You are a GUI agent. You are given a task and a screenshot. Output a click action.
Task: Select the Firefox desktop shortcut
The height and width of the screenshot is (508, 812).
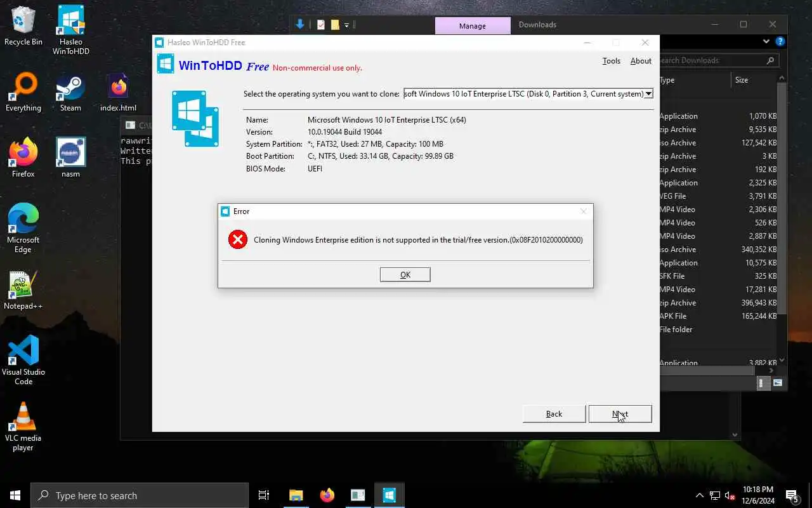(x=23, y=158)
